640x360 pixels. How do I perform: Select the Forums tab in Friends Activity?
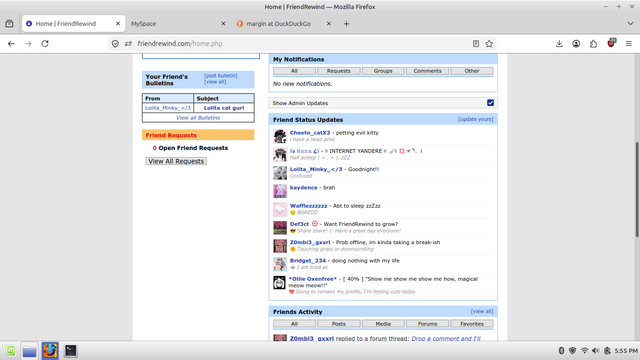click(427, 324)
